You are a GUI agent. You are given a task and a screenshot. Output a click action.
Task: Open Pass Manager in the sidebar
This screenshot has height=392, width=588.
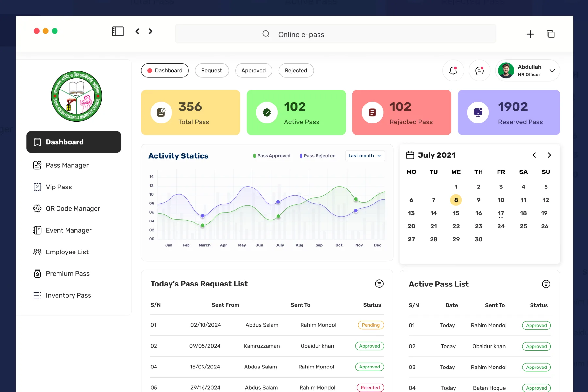67,165
